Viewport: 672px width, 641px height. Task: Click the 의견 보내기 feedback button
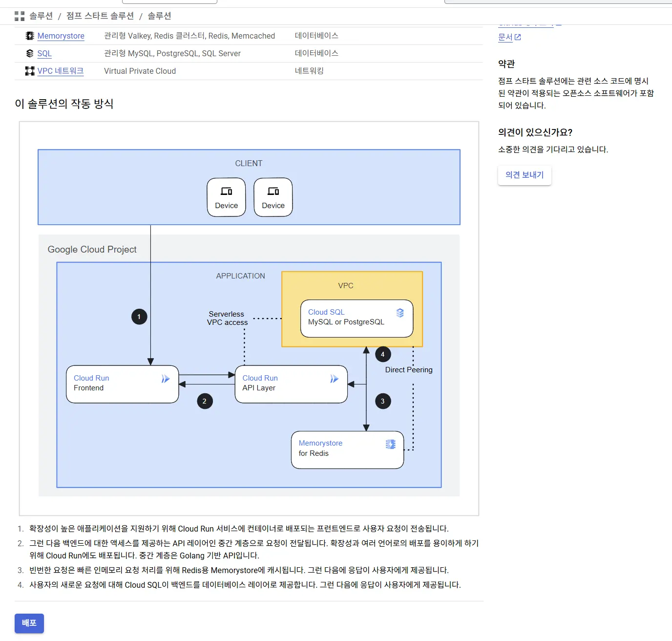point(525,175)
